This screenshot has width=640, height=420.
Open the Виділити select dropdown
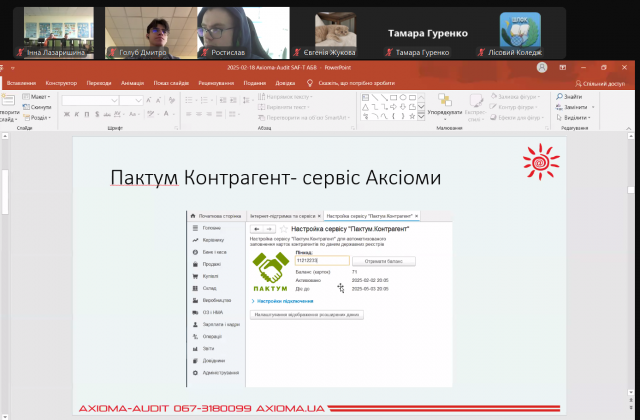pyautogui.click(x=573, y=118)
